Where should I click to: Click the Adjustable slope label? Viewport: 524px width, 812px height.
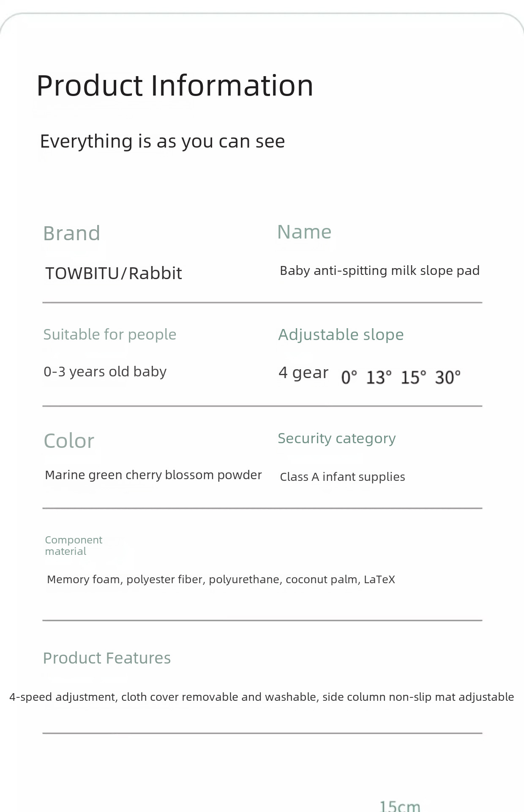[341, 335]
